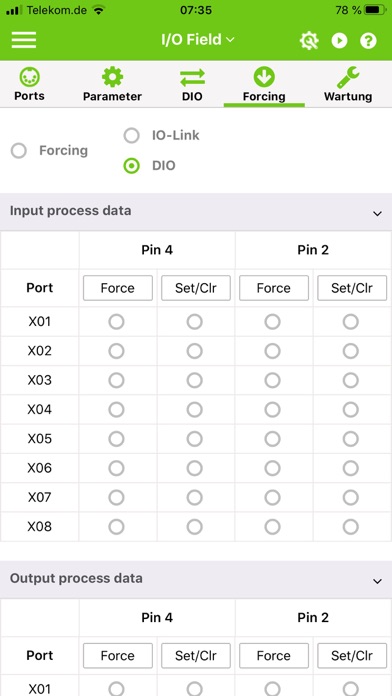
Task: Open the hamburger navigation menu
Action: click(24, 40)
